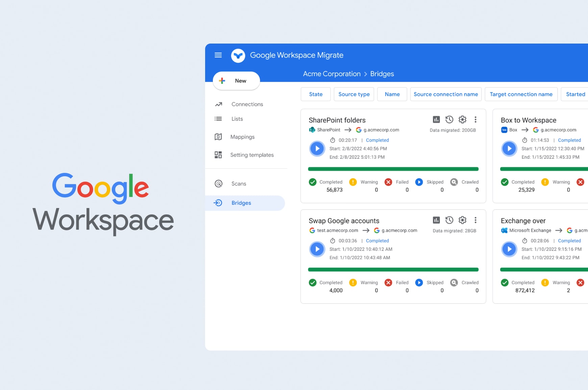Open the State filter
Screen dimensions: 588x390
point(315,94)
